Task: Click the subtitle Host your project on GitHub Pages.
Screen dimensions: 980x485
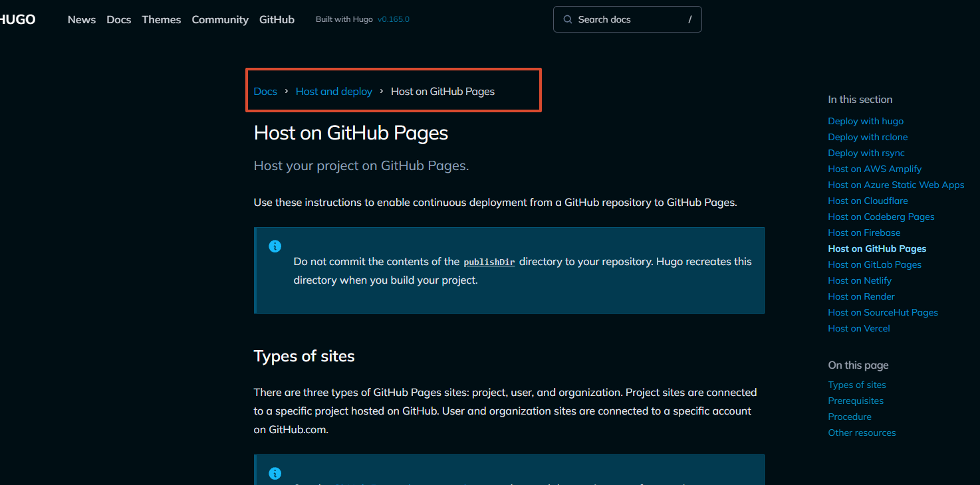Action: coord(362,165)
